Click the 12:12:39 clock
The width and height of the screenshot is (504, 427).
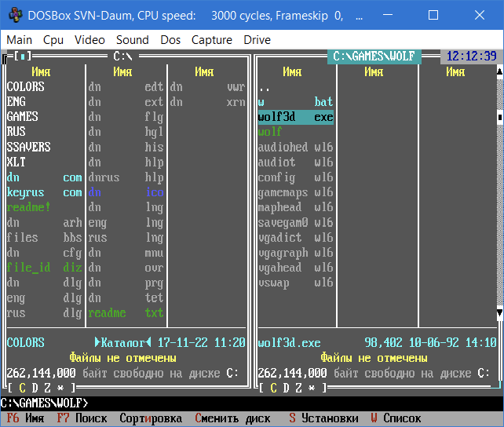click(472, 57)
